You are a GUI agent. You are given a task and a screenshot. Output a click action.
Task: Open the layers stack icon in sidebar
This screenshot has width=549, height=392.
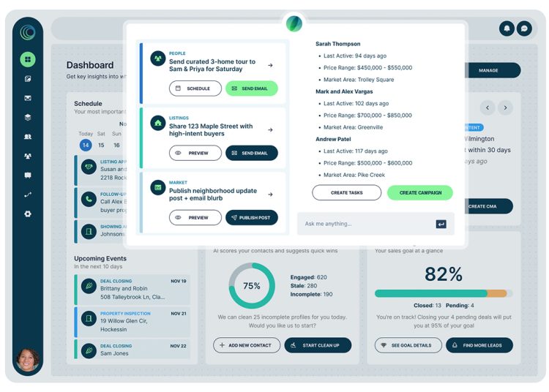tap(28, 117)
